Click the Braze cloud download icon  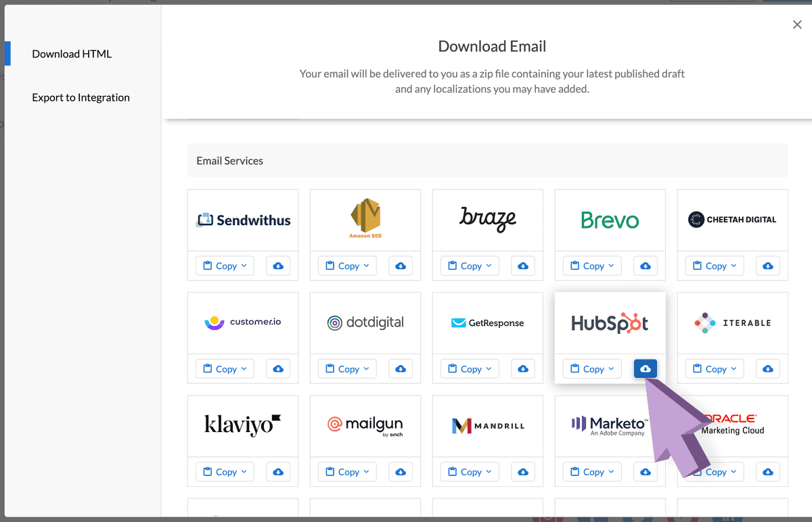pos(523,266)
